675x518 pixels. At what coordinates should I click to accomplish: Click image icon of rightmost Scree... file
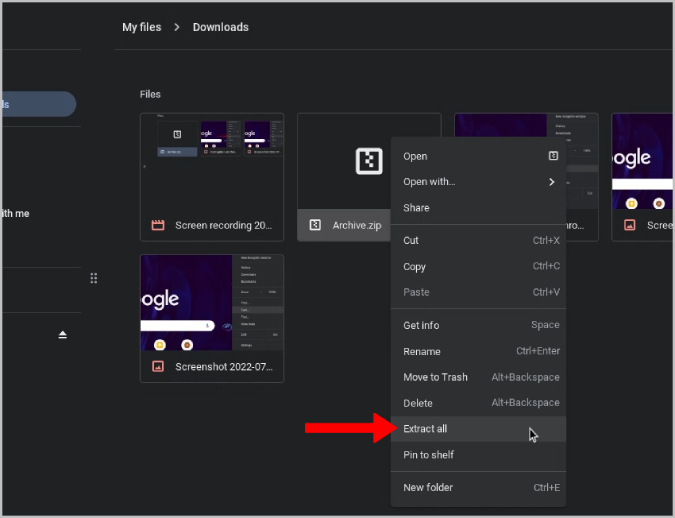630,225
